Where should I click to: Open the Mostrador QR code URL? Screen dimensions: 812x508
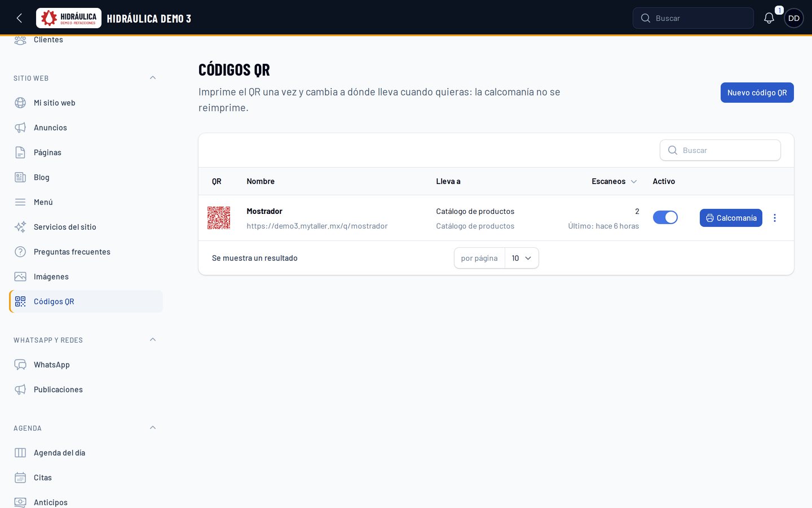tap(317, 226)
